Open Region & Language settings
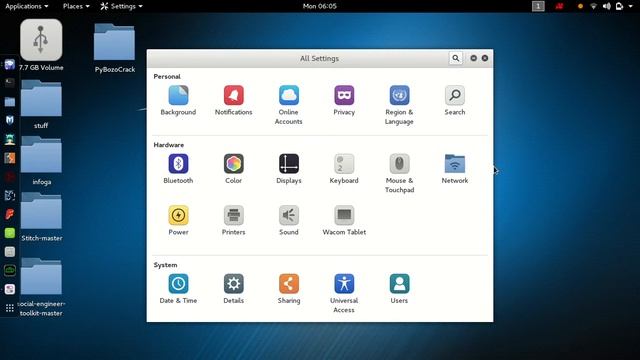640x360 pixels. (x=399, y=105)
